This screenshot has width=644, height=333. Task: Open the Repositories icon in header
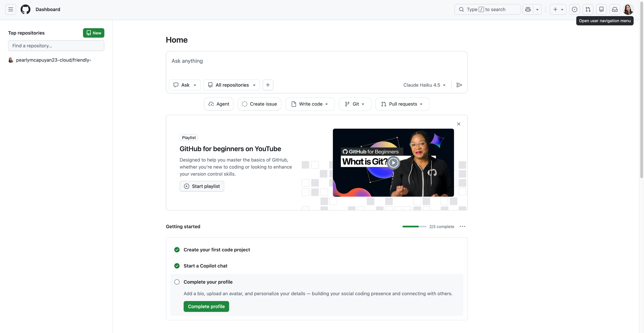(601, 9)
